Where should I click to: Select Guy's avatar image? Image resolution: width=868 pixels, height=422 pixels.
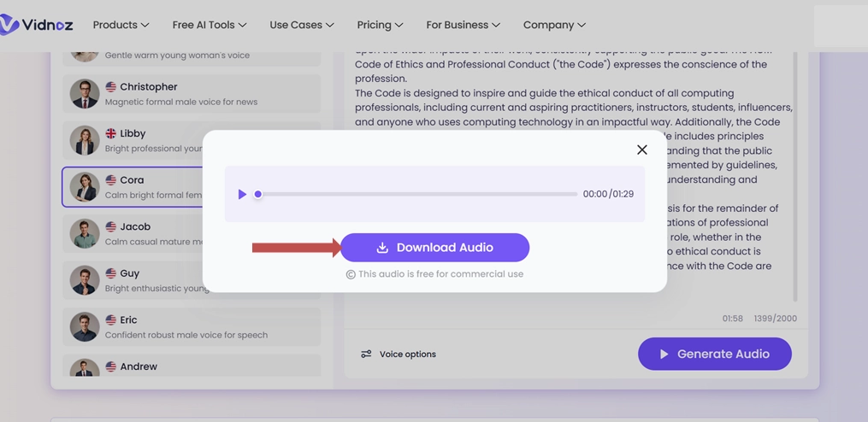[x=85, y=280]
